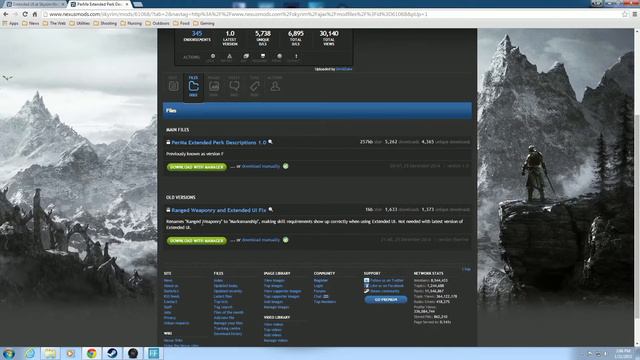Open the Posts speech-bubble tab icon
Viewport: 640px width, 360px height.
click(234, 86)
